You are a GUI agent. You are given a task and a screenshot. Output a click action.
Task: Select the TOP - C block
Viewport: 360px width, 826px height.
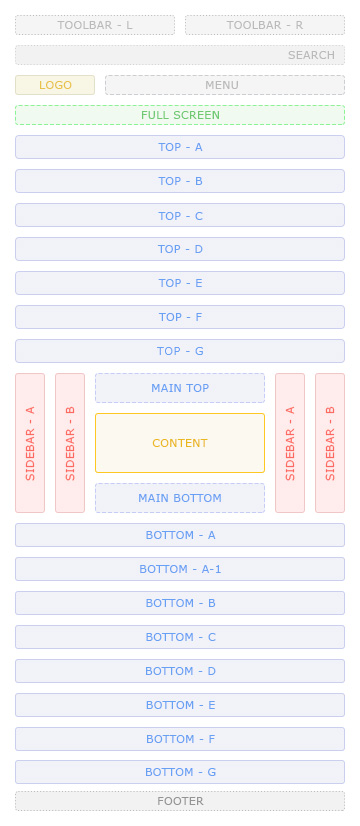[180, 215]
